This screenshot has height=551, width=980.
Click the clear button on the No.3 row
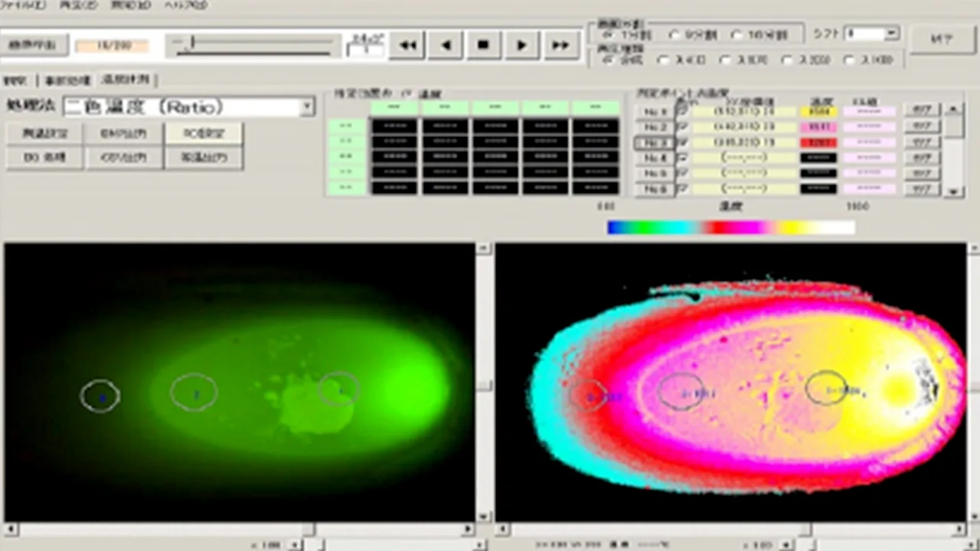[921, 142]
